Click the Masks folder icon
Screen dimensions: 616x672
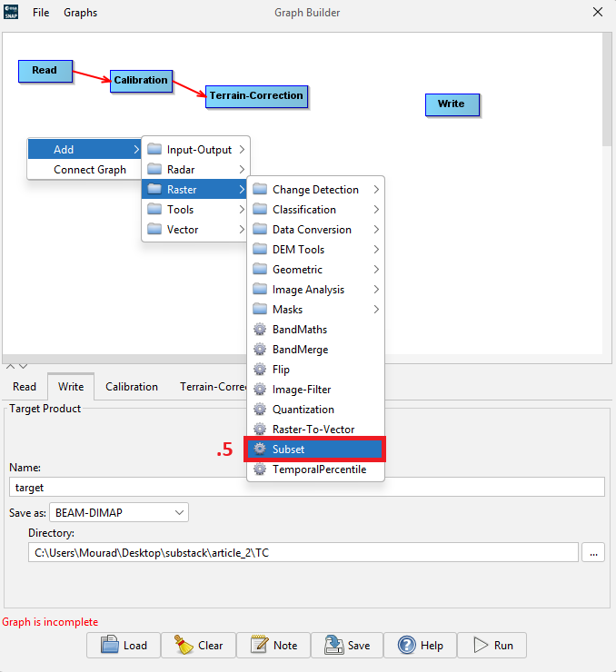coord(260,309)
